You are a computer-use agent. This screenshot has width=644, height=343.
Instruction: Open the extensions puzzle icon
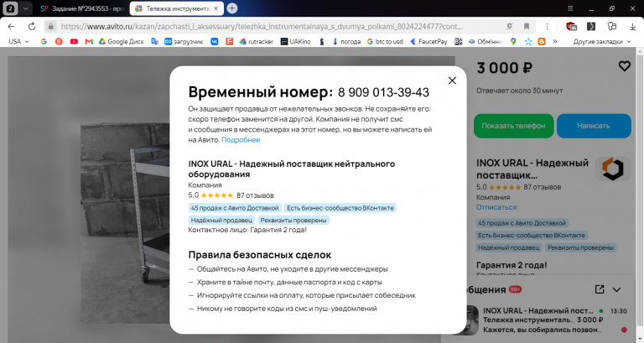(612, 26)
